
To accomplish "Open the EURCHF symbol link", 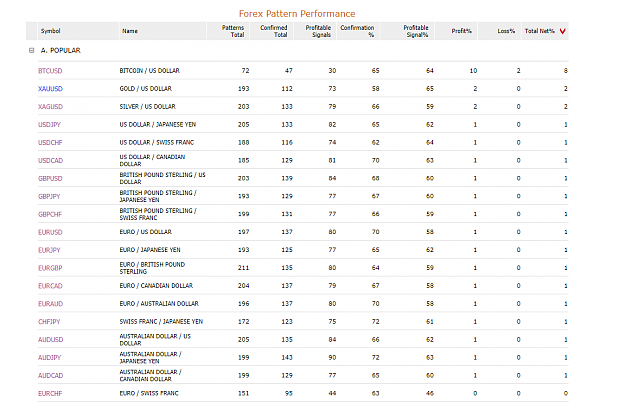I will 50,394.
